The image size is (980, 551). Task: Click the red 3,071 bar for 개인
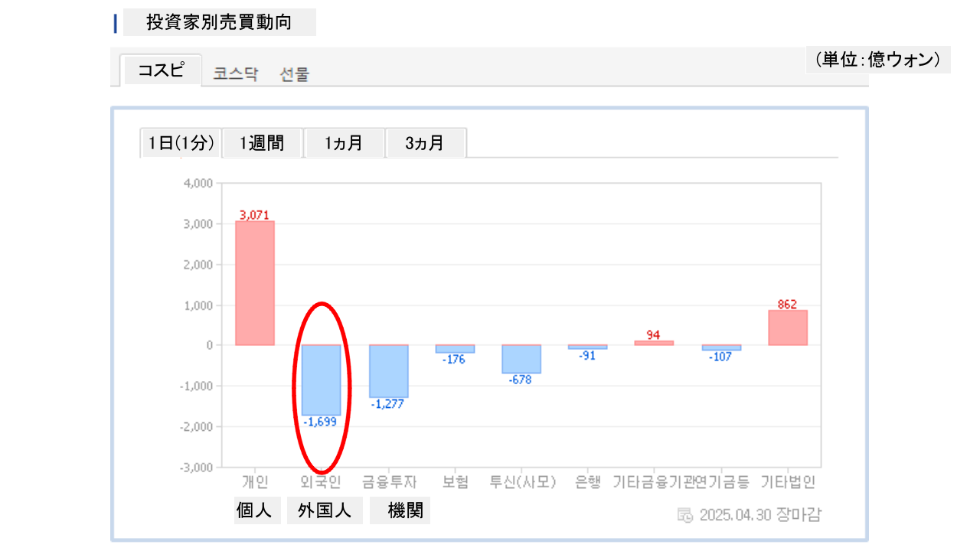click(x=255, y=283)
